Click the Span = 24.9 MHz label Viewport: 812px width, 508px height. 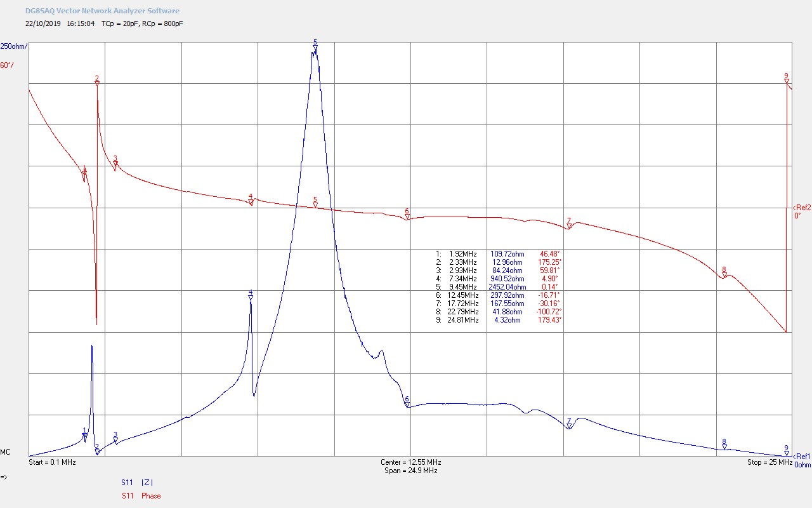[x=410, y=471]
